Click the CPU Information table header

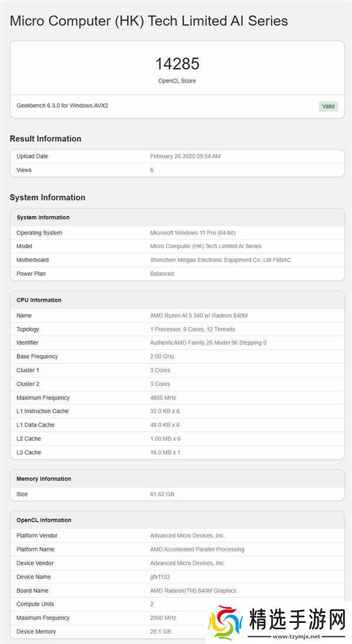coord(39,300)
